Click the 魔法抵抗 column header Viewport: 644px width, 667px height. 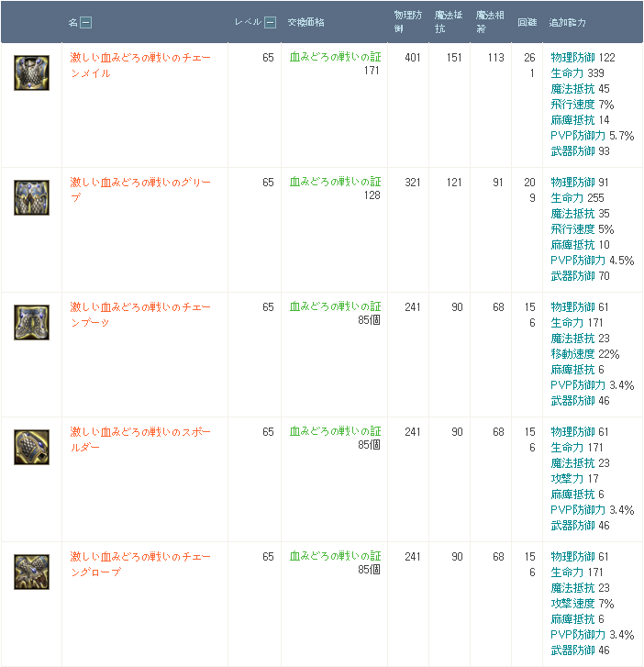click(x=449, y=22)
